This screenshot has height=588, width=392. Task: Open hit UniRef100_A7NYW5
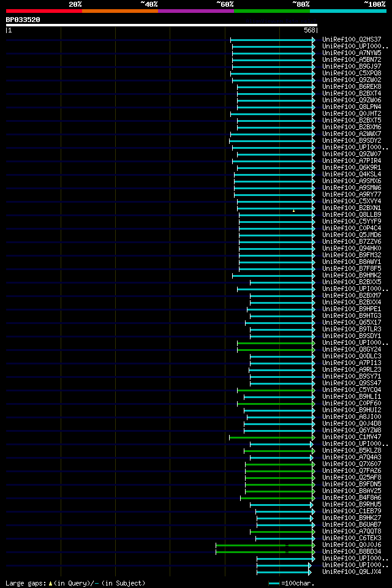click(x=352, y=53)
